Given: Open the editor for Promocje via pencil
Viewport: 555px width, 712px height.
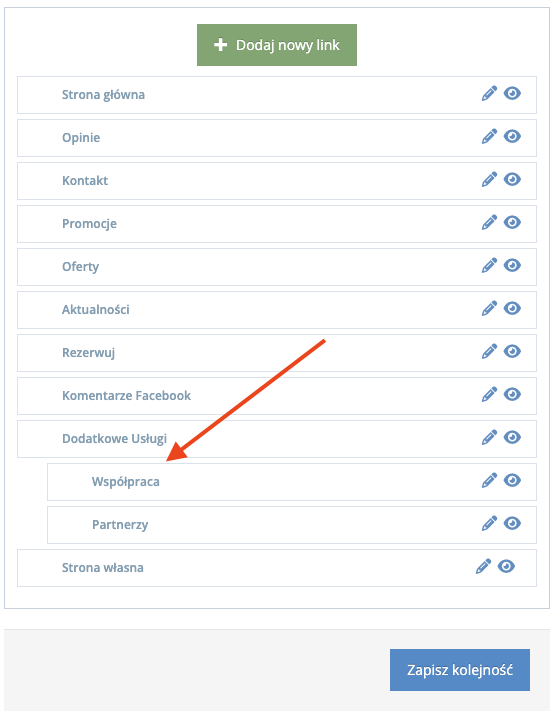Looking at the screenshot, I should [x=489, y=222].
